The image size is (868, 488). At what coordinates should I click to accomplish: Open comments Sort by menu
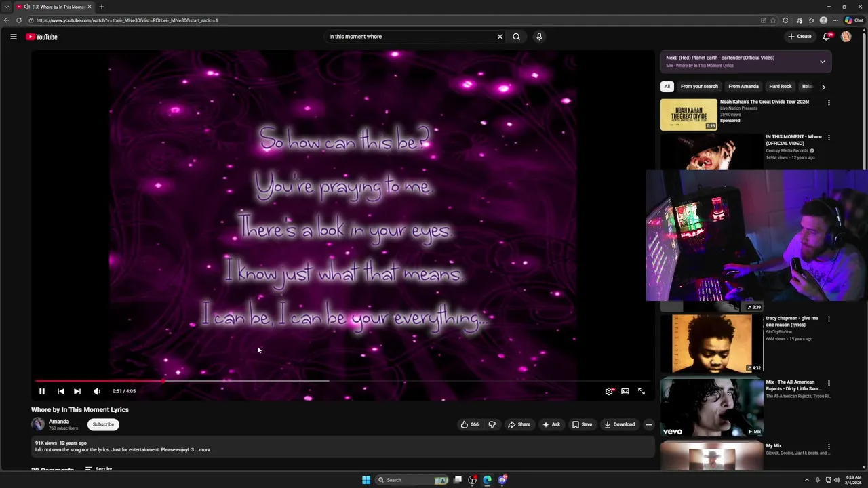click(99, 468)
